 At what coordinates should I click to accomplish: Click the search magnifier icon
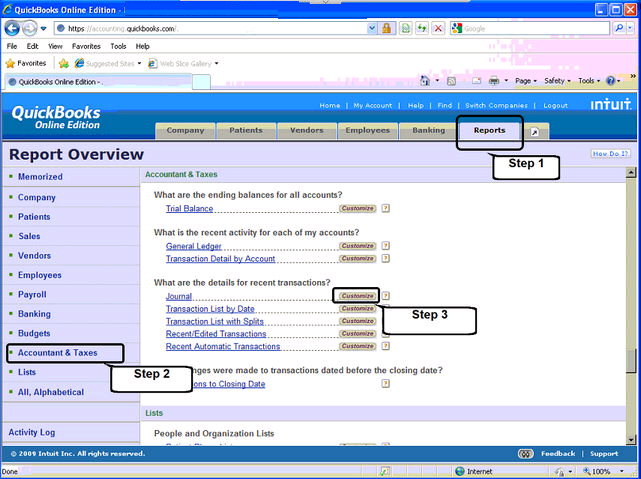619,28
